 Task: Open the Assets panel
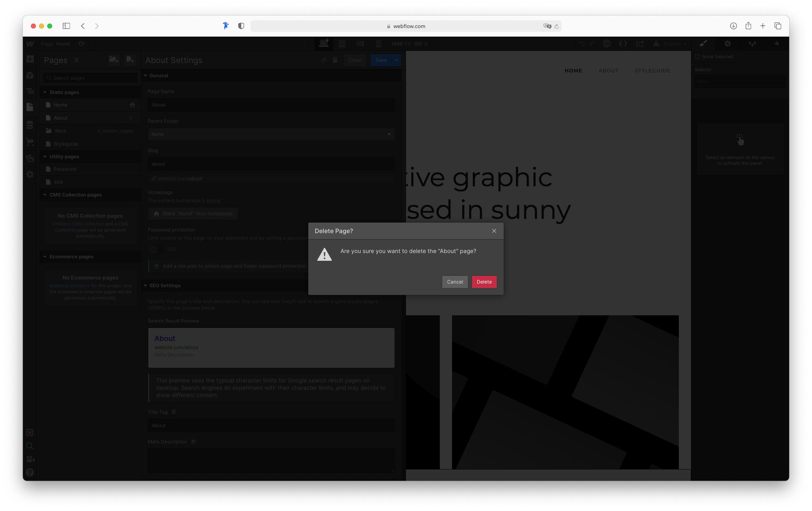click(x=30, y=158)
